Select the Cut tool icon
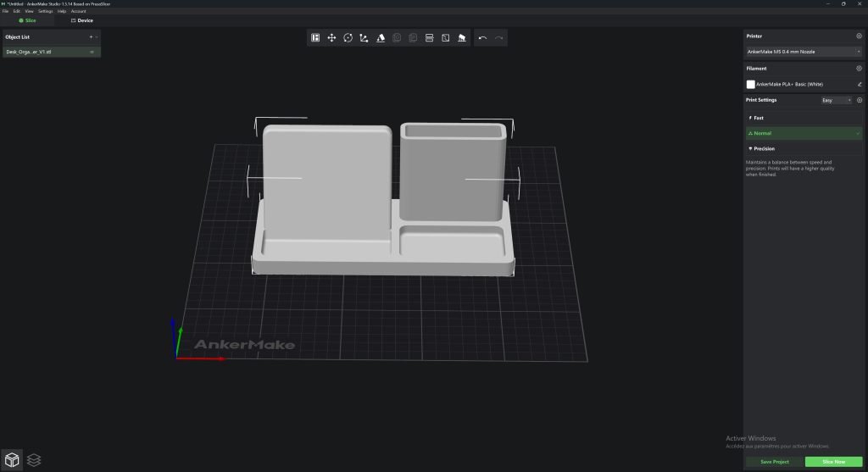868x472 pixels. [446, 37]
